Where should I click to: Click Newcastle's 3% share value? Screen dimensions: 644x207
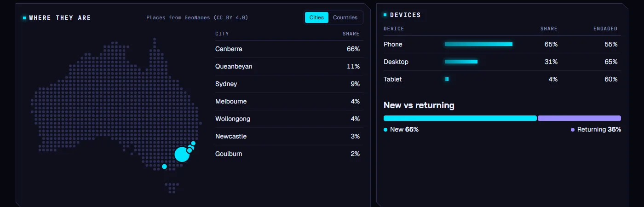pyautogui.click(x=355, y=136)
